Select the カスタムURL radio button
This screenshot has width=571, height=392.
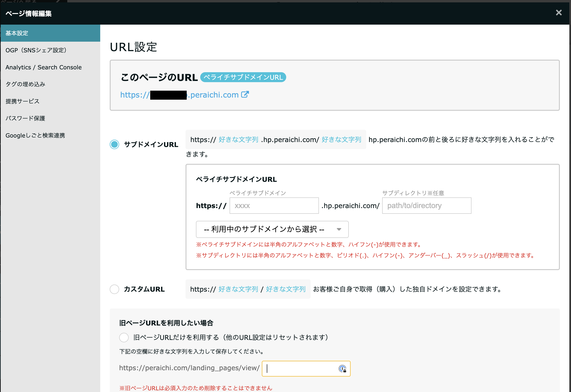(x=114, y=289)
